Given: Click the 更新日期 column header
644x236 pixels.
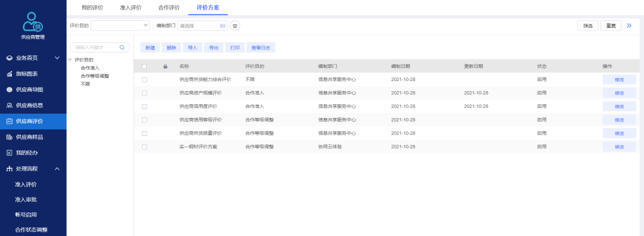Looking at the screenshot, I should coord(473,66).
